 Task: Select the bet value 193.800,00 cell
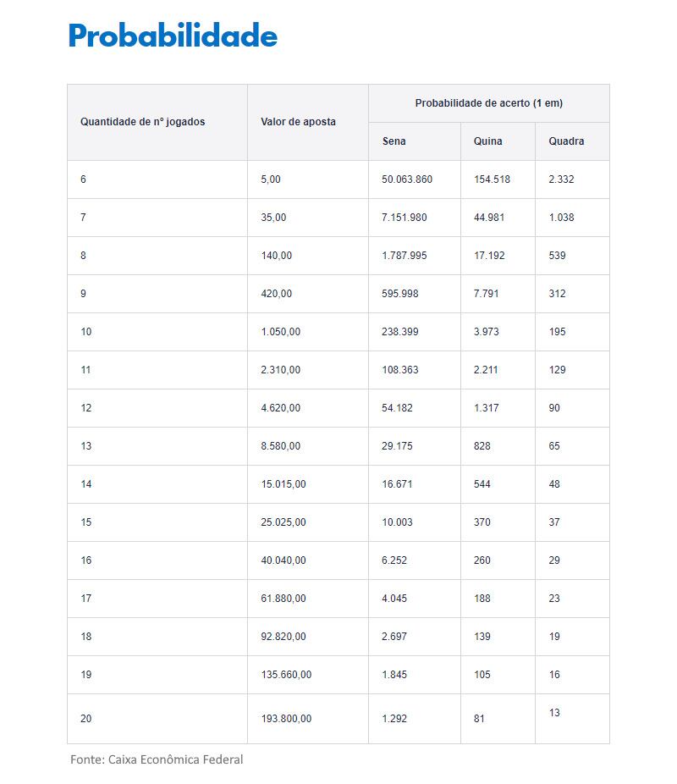tap(286, 719)
